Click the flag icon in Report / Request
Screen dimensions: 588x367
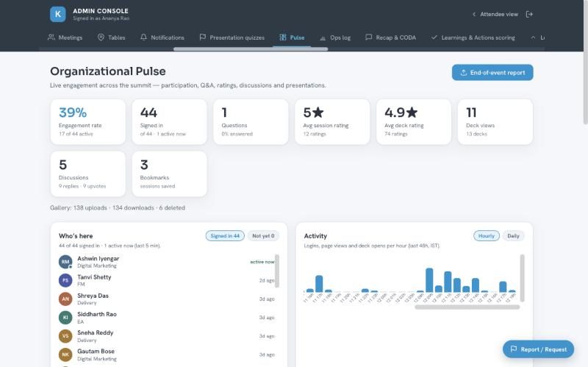pyautogui.click(x=514, y=349)
